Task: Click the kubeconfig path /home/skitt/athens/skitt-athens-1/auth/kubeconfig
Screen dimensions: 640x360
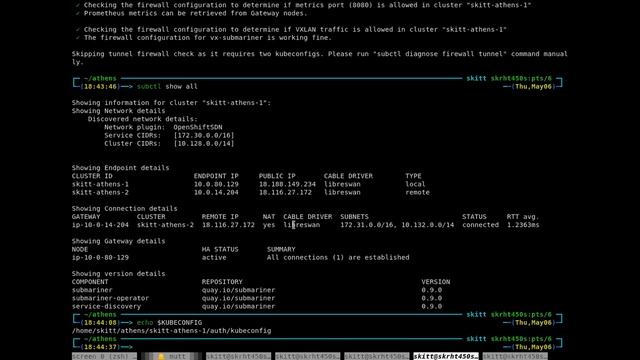Action: [x=171, y=331]
